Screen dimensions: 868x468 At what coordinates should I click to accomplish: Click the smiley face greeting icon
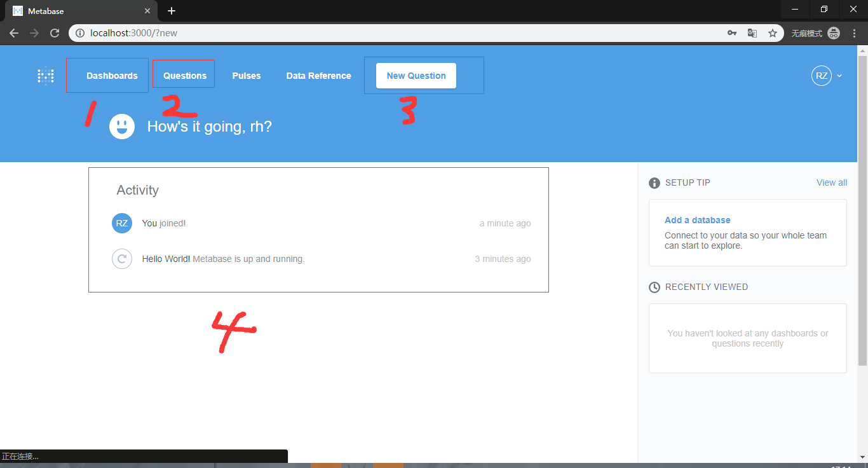click(x=122, y=126)
